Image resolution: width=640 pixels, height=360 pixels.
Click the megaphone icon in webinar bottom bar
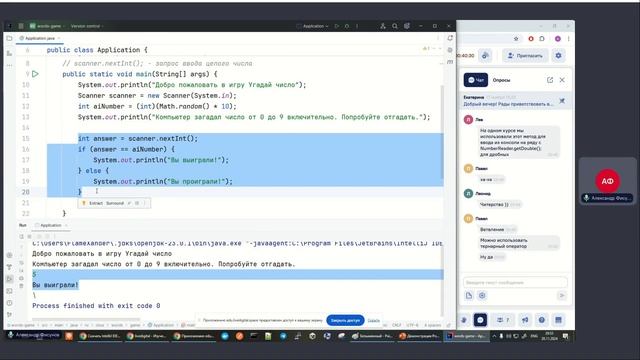(525, 320)
